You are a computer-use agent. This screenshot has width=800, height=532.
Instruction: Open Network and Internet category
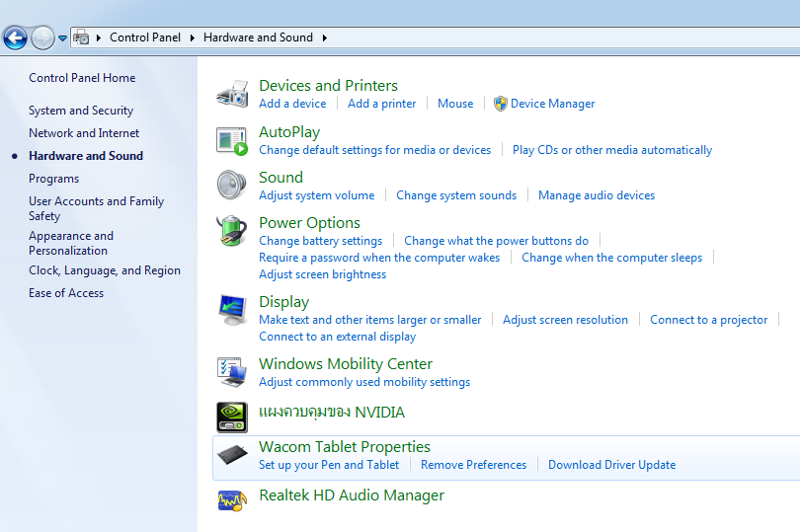point(84,133)
